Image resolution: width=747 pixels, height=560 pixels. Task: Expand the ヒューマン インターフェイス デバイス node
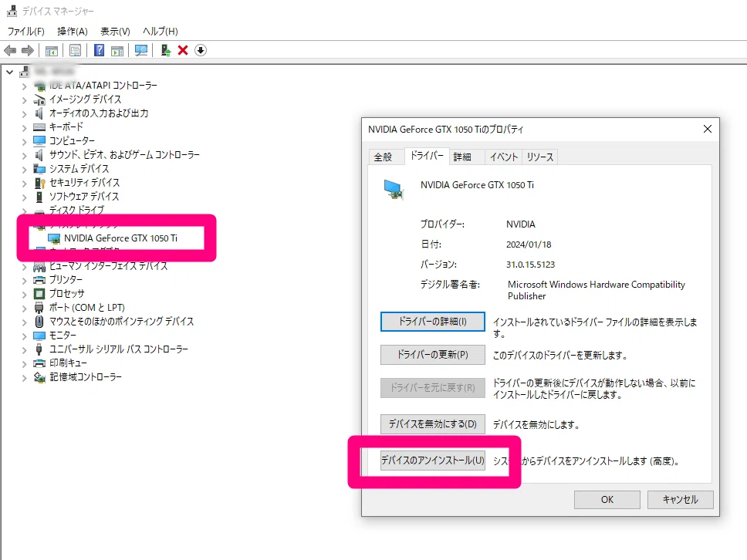pyautogui.click(x=24, y=267)
